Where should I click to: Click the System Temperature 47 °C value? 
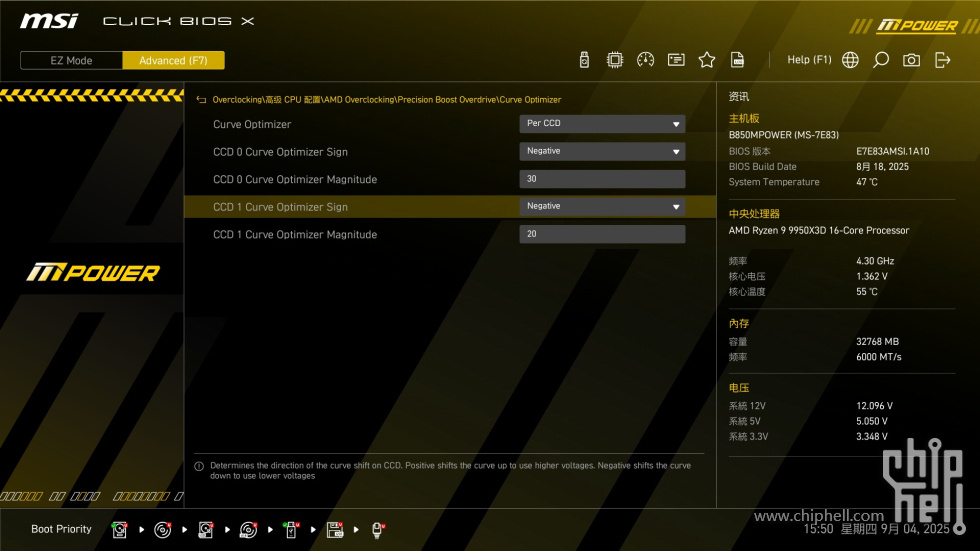pyautogui.click(x=867, y=182)
